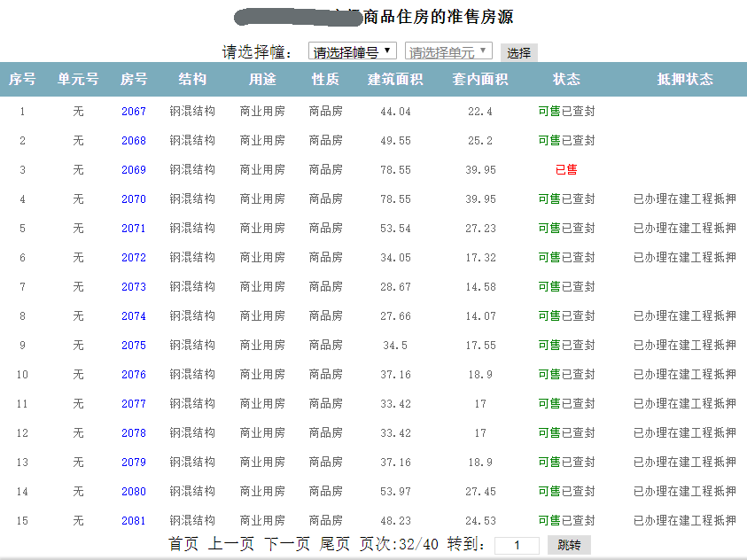Select 商品房 cell in row 8
This screenshot has height=560, width=747.
(x=326, y=316)
